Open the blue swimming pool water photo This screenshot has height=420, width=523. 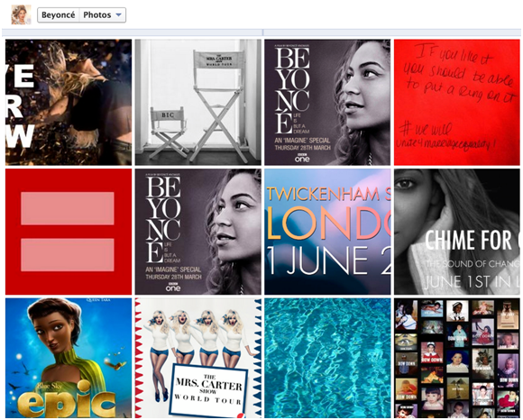coord(327,358)
